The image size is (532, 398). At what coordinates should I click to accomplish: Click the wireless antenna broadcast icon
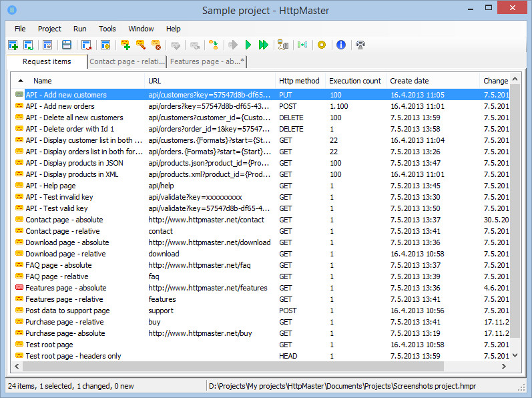pyautogui.click(x=360, y=45)
